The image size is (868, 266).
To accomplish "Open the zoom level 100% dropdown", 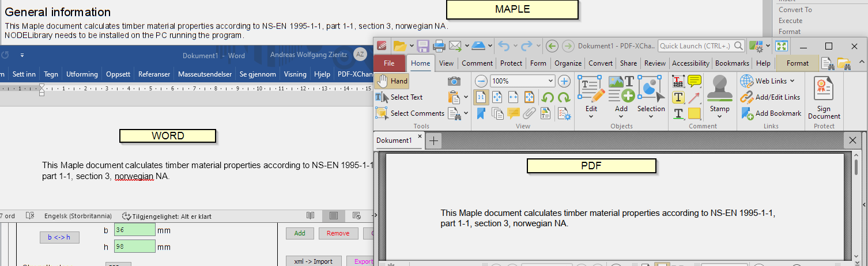I will [x=551, y=81].
